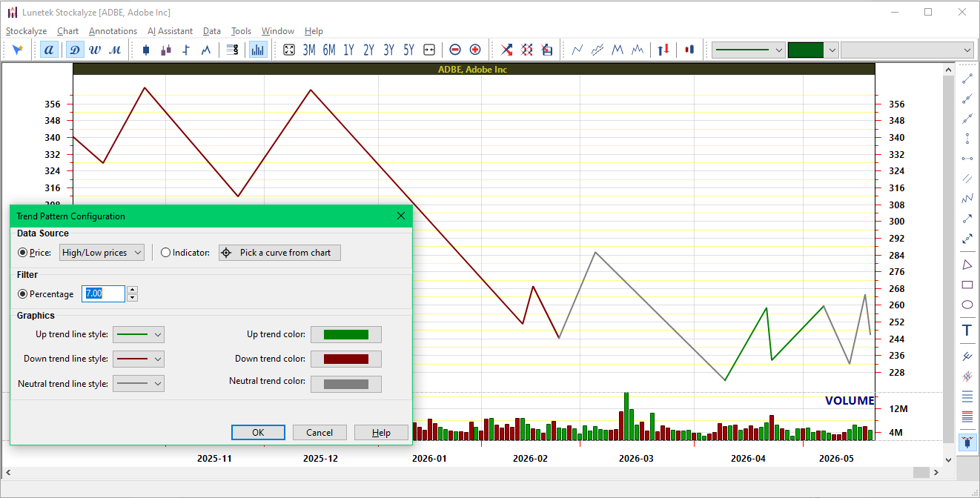
Task: Click the double-line channel indicator icon
Action: (x=597, y=50)
